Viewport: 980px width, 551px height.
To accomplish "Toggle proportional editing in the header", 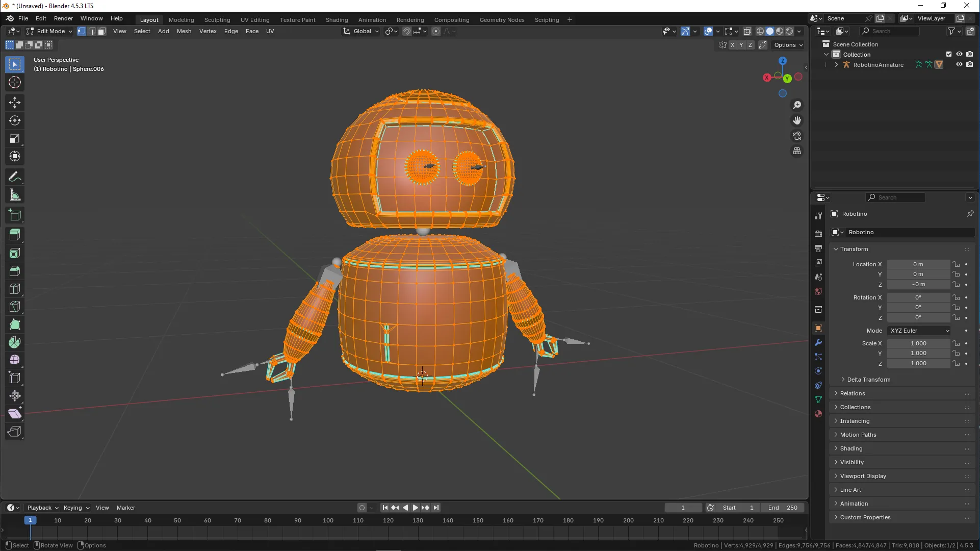I will pos(436,31).
